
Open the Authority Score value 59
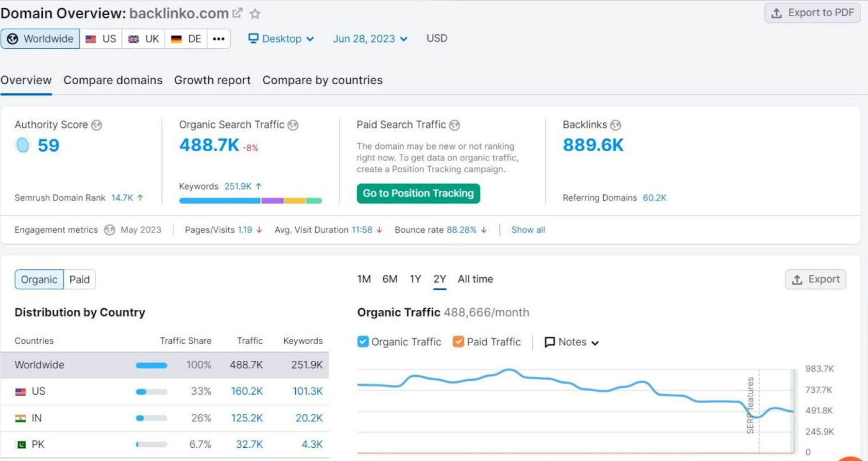(49, 145)
